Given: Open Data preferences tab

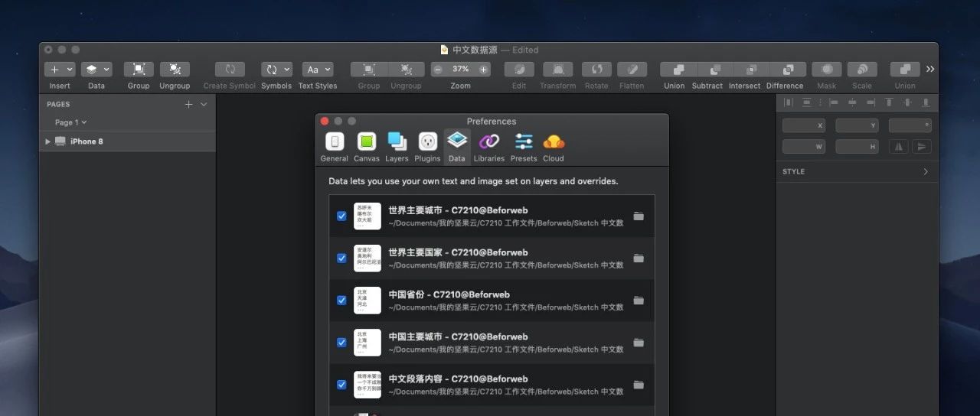Looking at the screenshot, I should (457, 146).
